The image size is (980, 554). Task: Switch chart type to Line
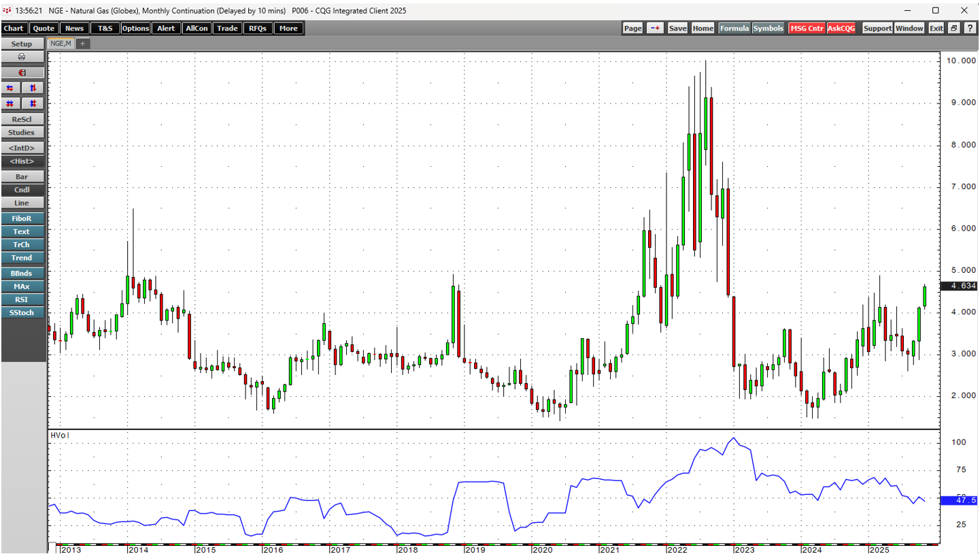click(x=22, y=203)
